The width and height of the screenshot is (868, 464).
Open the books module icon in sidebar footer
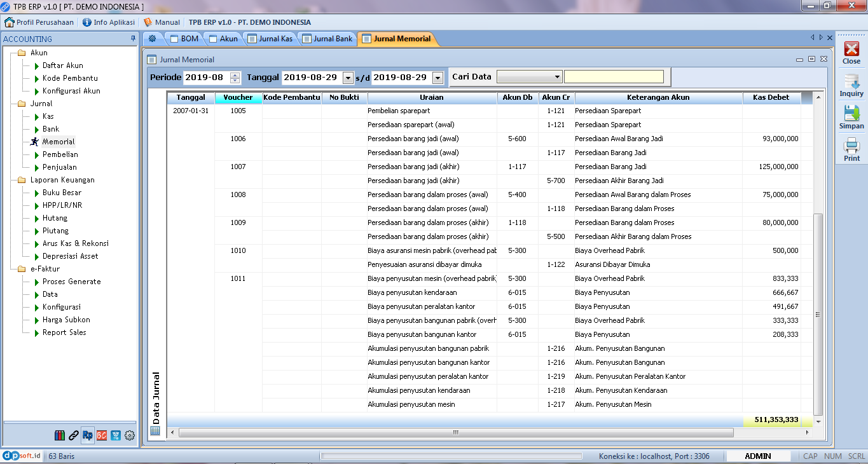(60, 435)
